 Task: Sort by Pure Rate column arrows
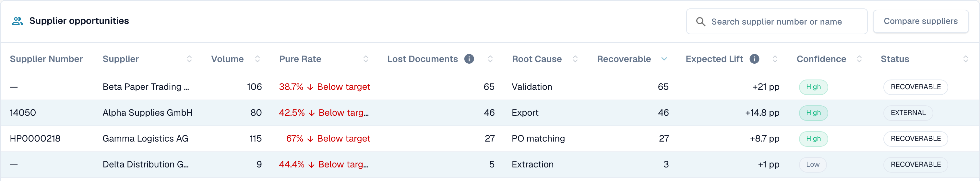coord(365,59)
